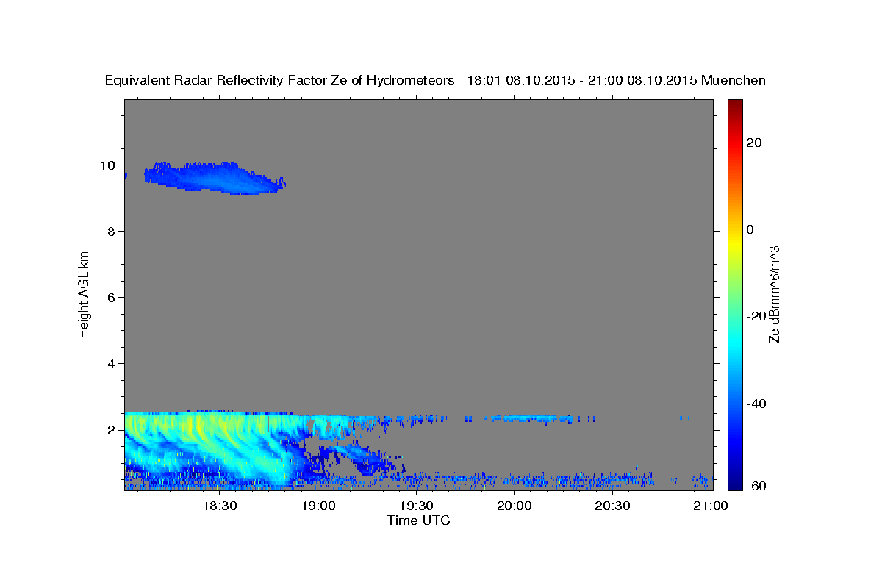Click the 'Height AGL km' axis label
Image resolution: width=882 pixels, height=588 pixels.
84,293
